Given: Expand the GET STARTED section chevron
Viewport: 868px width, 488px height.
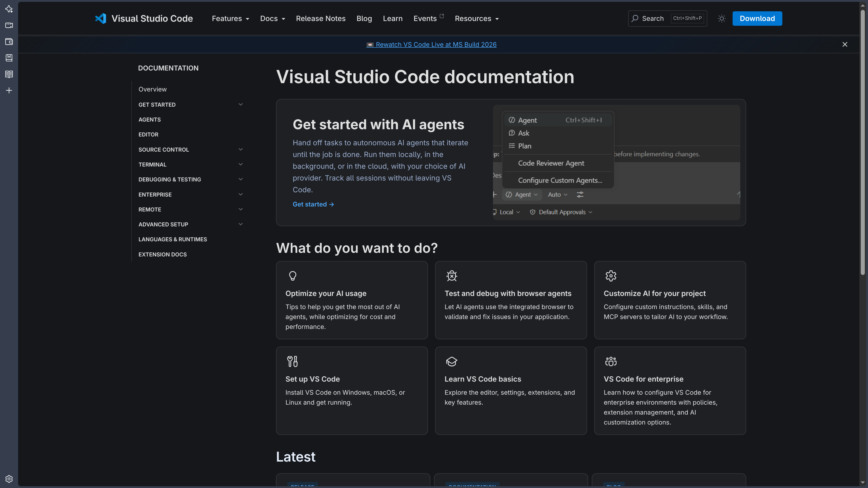Looking at the screenshot, I should [241, 104].
